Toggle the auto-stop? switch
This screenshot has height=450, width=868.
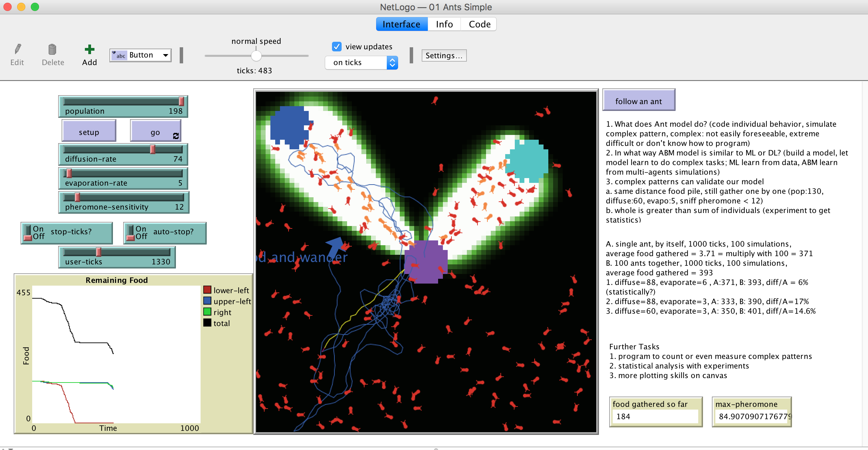(130, 233)
